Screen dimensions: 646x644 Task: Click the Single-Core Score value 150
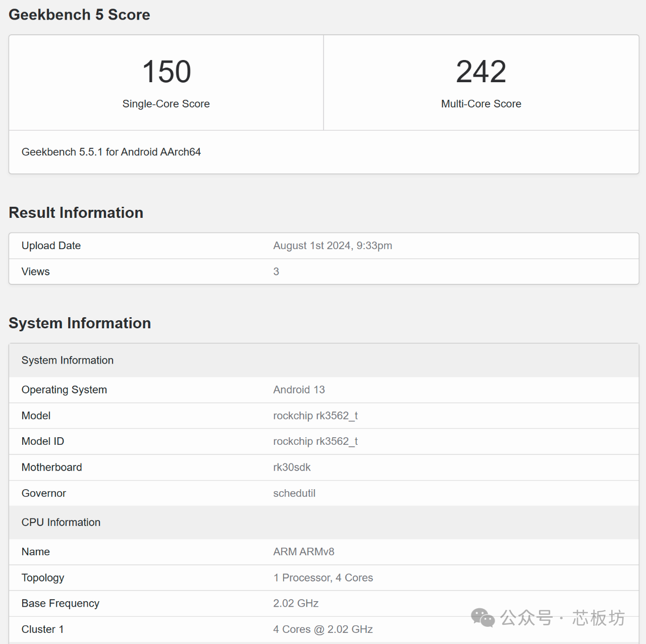point(167,72)
